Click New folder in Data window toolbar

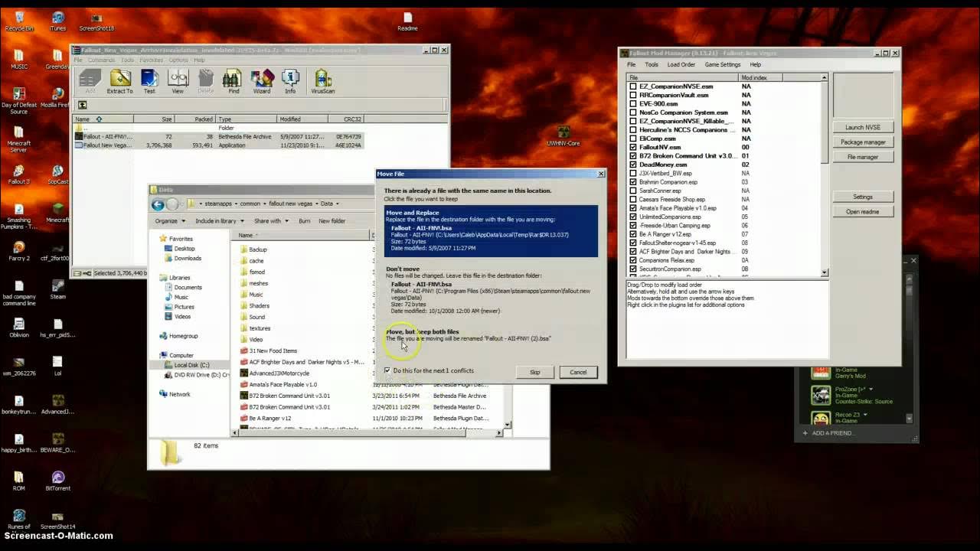[x=332, y=220]
